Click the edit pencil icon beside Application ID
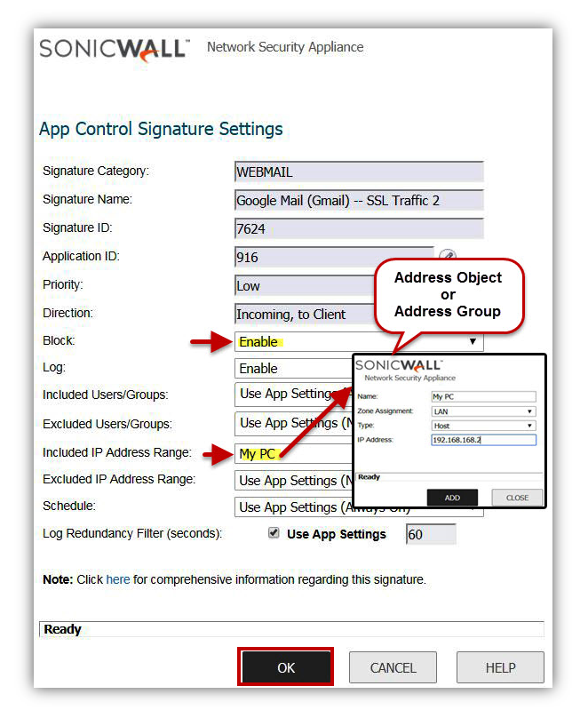The width and height of the screenshot is (588, 726). click(448, 258)
